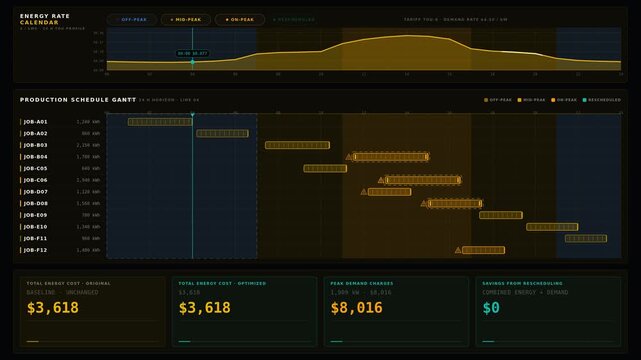The width and height of the screenshot is (641, 360).
Task: Select the JOB-A02 Gantt bar
Action: pyautogui.click(x=222, y=134)
